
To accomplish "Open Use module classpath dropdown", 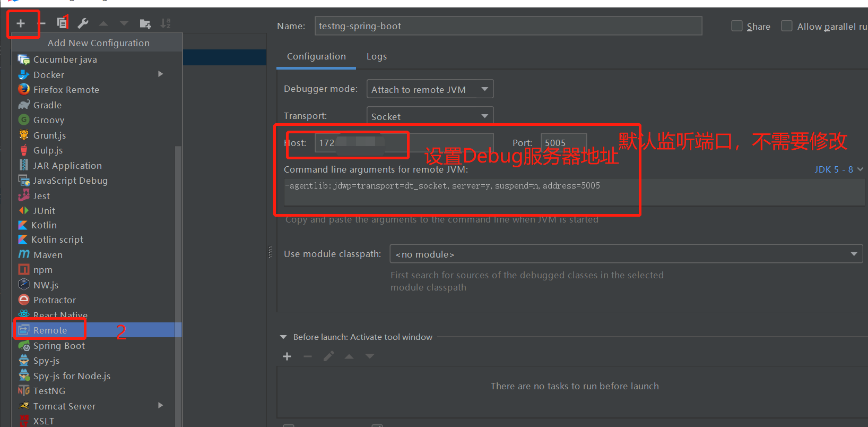I will [626, 254].
